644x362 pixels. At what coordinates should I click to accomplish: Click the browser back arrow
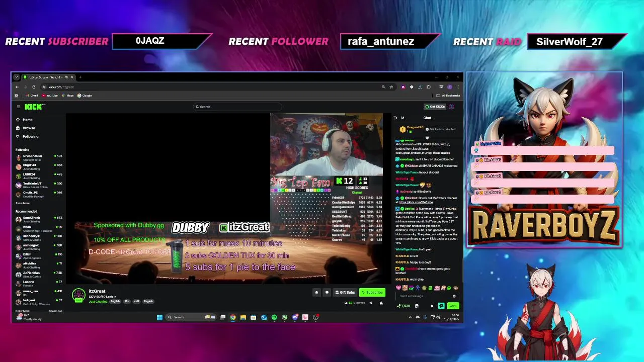point(17,87)
